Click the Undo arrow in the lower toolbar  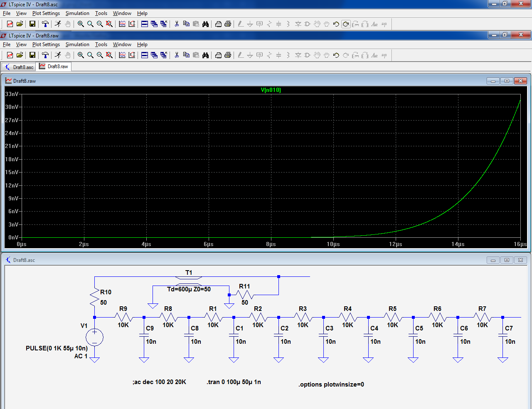click(x=336, y=55)
